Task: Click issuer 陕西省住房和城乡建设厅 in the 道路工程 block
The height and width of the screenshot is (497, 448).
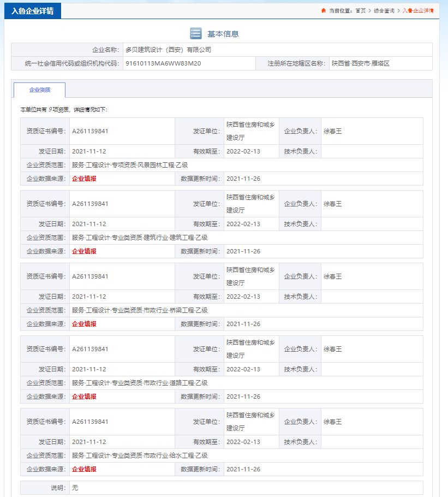Action: coord(250,349)
